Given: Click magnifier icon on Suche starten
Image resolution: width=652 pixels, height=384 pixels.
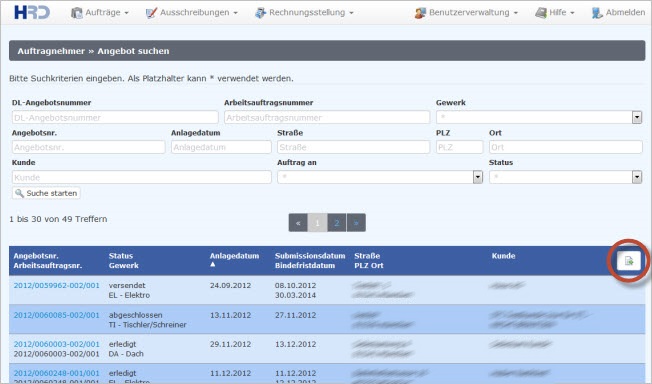Looking at the screenshot, I should point(20,193).
